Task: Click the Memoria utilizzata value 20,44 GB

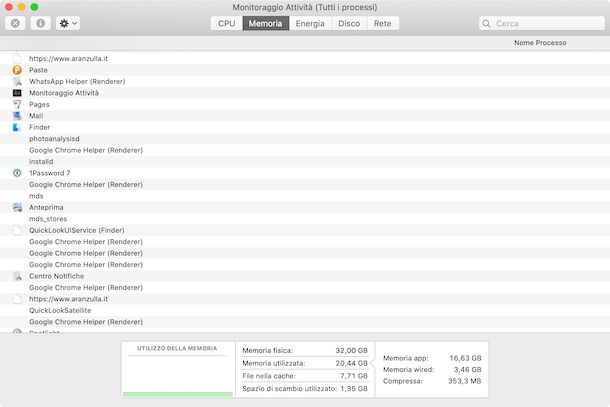Action: coord(351,363)
